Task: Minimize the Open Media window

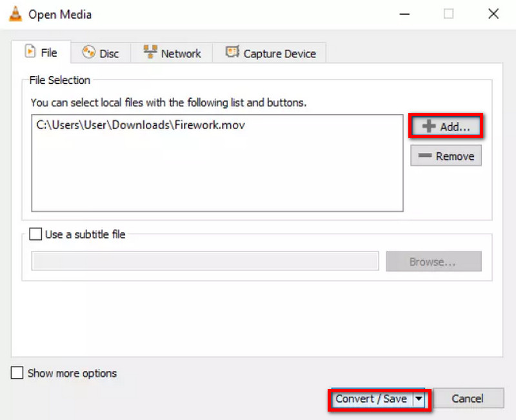Action: click(404, 14)
